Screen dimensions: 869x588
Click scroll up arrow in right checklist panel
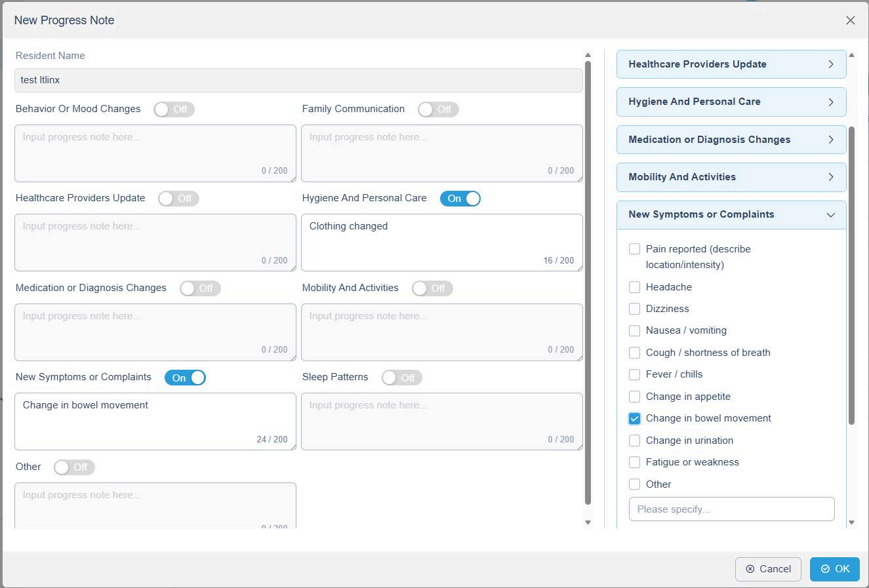(x=851, y=56)
